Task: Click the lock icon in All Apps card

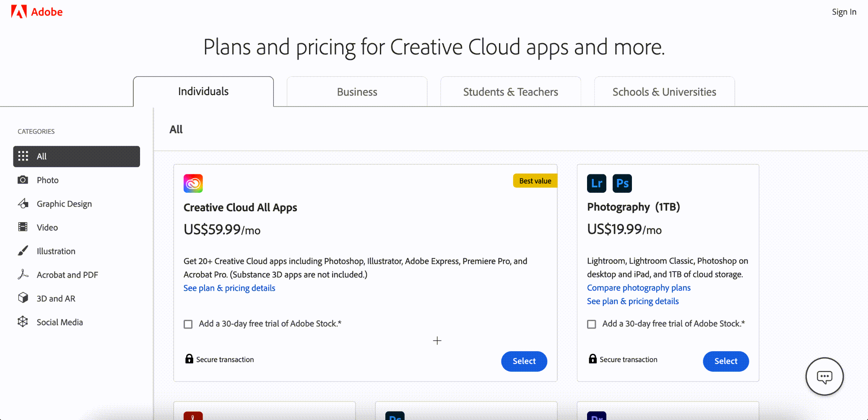Action: [189, 359]
